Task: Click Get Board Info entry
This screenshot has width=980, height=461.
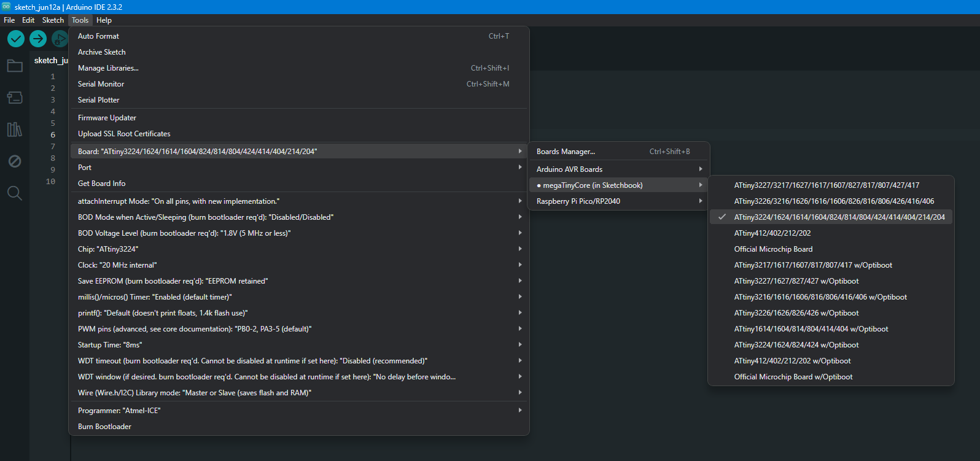Action: click(x=299, y=184)
